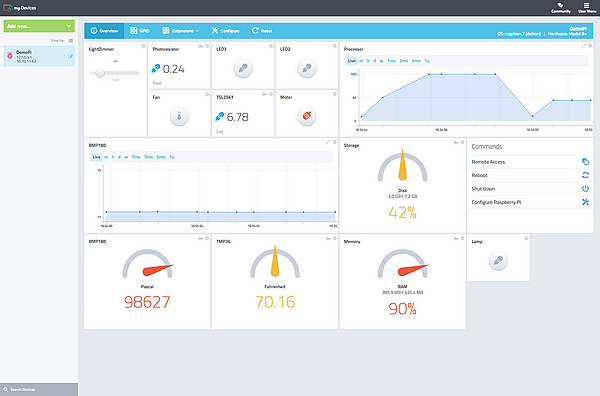
Task: Open settings gear on LED2 widget
Action: [334, 46]
